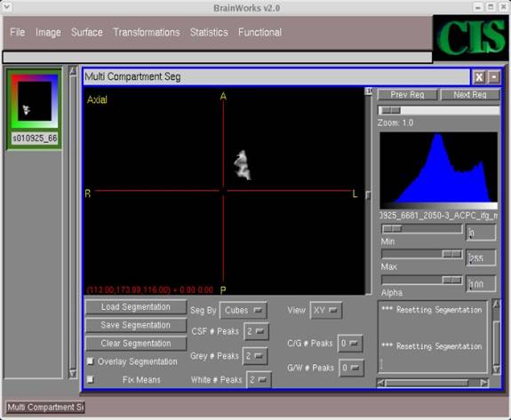Click the image filename under the histogram
This screenshot has height=420, width=511.
point(438,216)
